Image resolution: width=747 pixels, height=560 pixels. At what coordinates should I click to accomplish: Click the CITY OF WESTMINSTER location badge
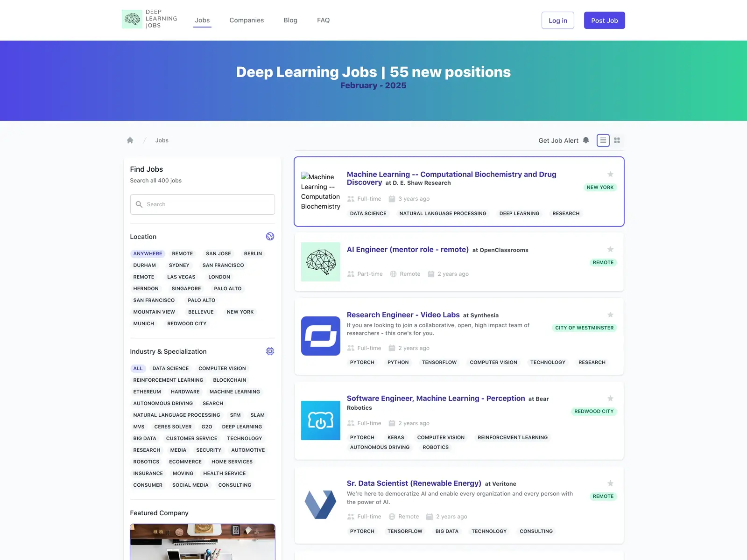585,328
